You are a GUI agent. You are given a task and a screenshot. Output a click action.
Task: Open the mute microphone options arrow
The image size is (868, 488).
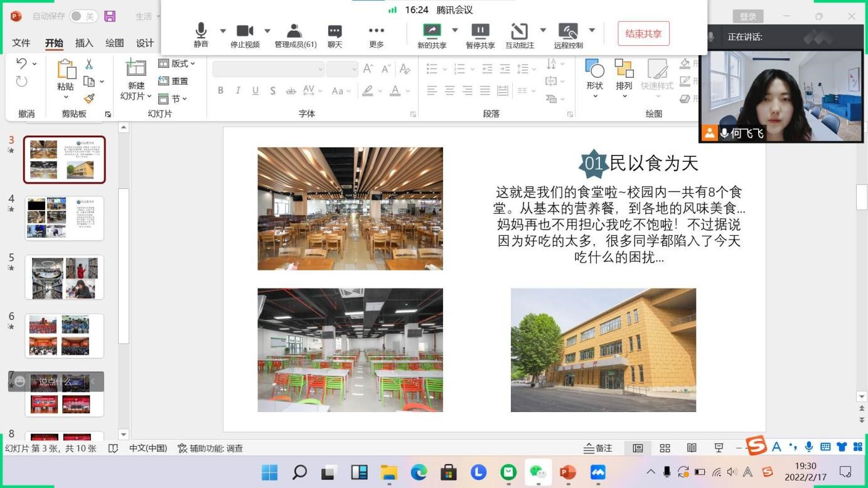[x=223, y=31]
